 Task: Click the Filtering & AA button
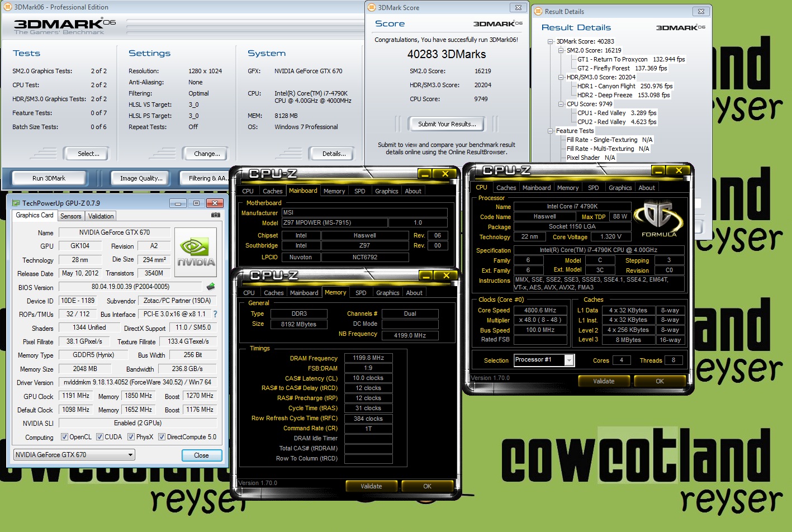click(x=205, y=178)
